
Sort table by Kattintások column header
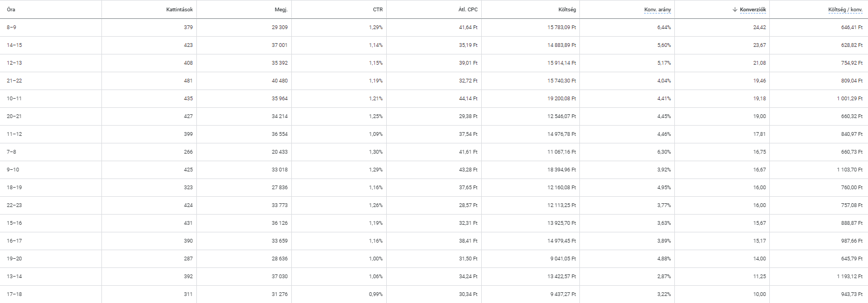pyautogui.click(x=179, y=10)
